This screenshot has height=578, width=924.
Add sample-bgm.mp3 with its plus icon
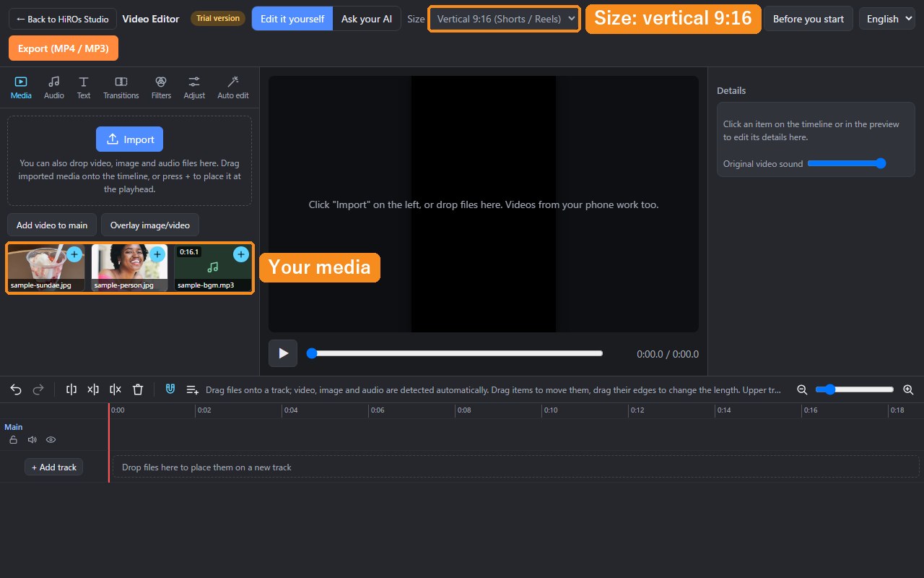[x=241, y=254]
